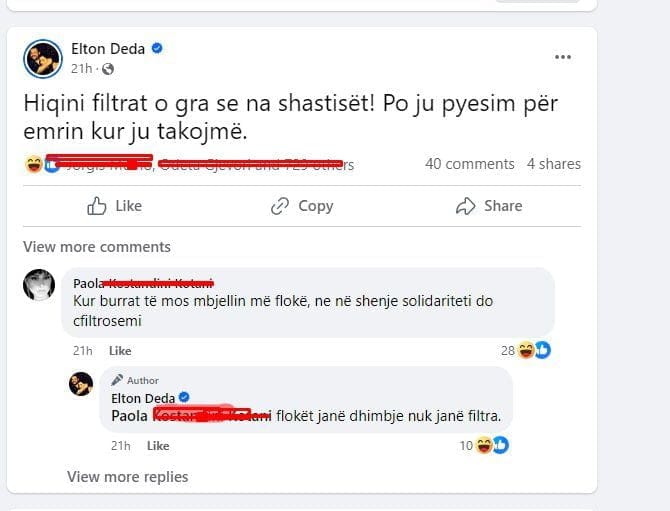Image resolution: width=670 pixels, height=511 pixels.
Task: Click the Copy link button
Action: pyautogui.click(x=301, y=206)
